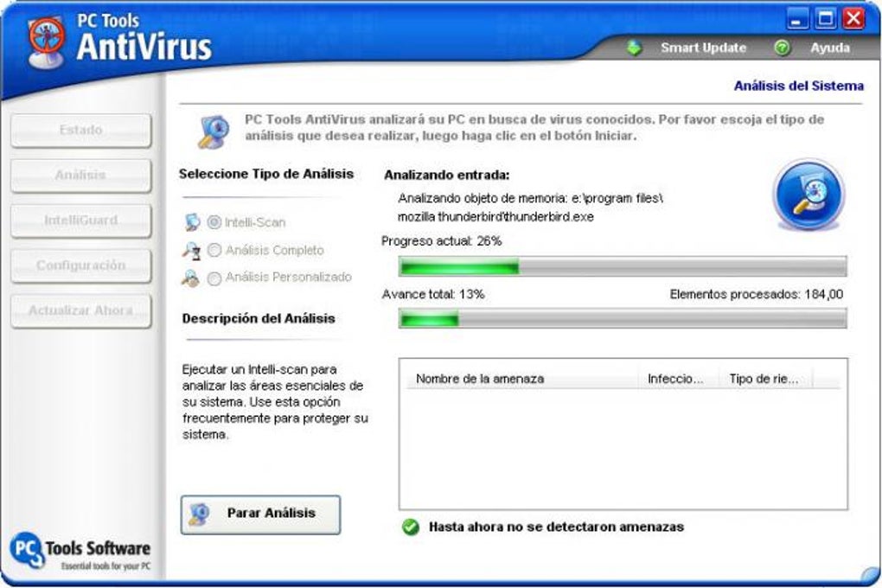Image resolution: width=882 pixels, height=588 pixels.
Task: Click the green Smart Update arrow icon
Action: click(x=635, y=48)
